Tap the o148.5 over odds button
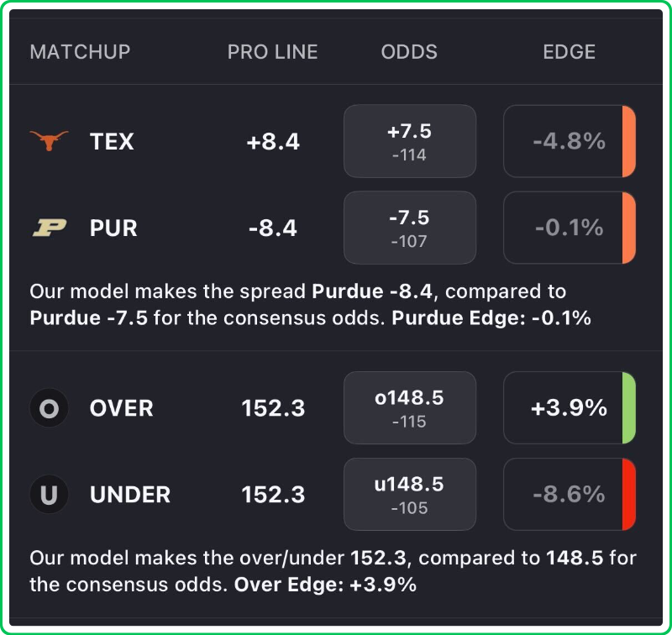 pos(409,408)
